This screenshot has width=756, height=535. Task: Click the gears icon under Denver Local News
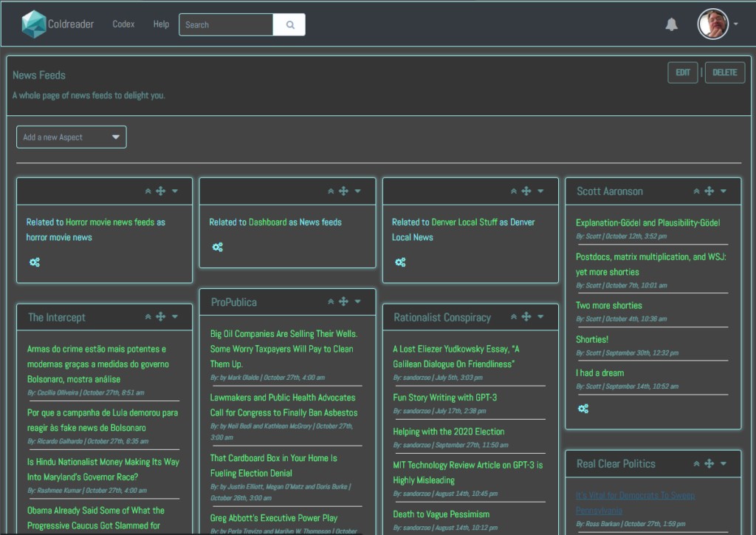click(x=400, y=262)
